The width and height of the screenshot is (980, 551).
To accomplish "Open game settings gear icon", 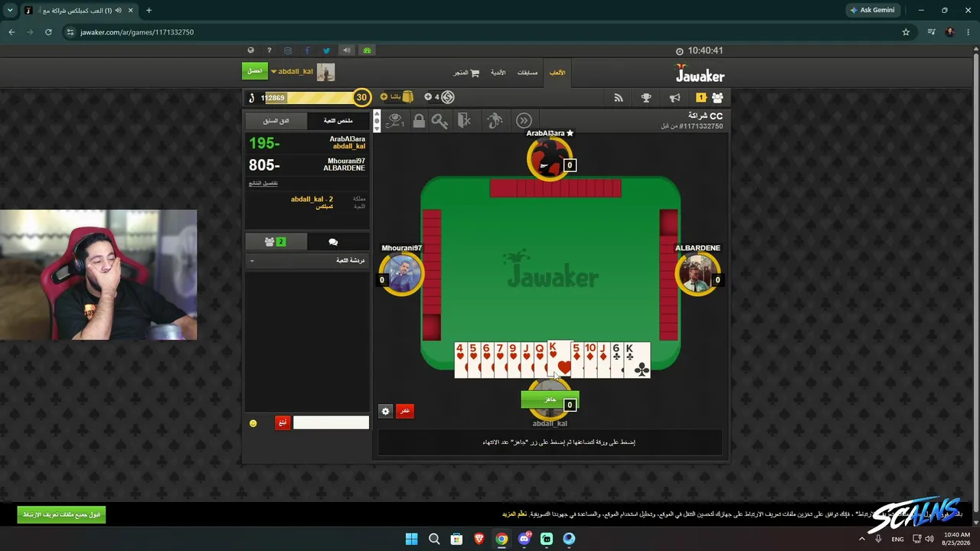I will [386, 411].
